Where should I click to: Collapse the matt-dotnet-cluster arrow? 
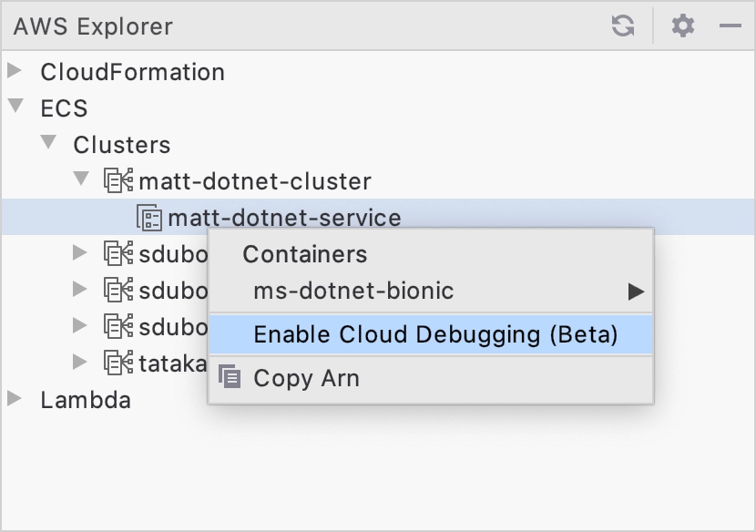coord(81,179)
